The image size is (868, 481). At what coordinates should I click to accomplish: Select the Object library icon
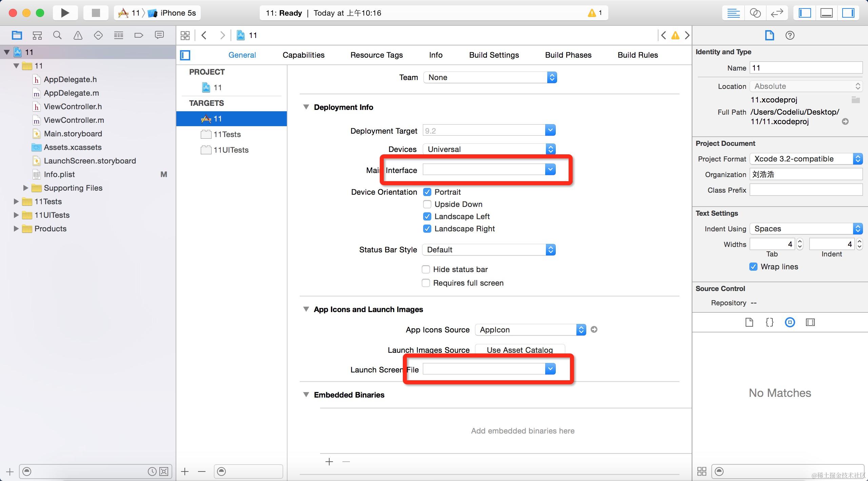tap(790, 322)
